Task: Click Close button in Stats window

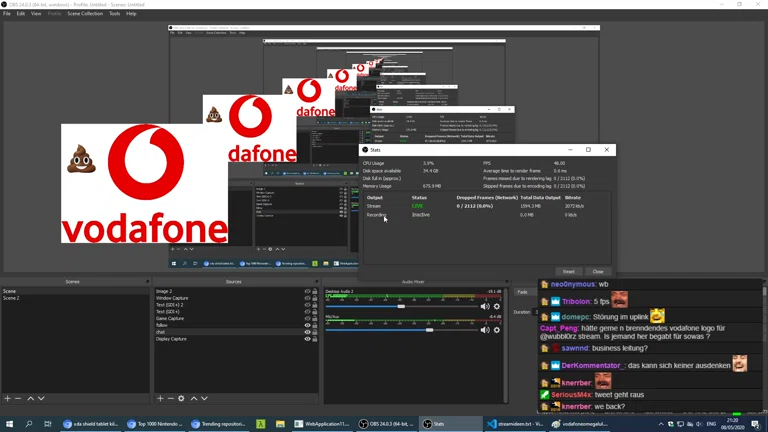Action: click(x=597, y=271)
